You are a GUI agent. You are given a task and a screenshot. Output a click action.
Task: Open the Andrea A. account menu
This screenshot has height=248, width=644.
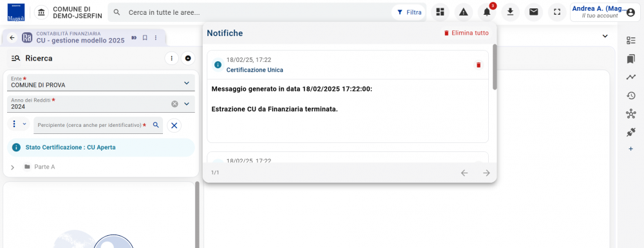coord(604,12)
